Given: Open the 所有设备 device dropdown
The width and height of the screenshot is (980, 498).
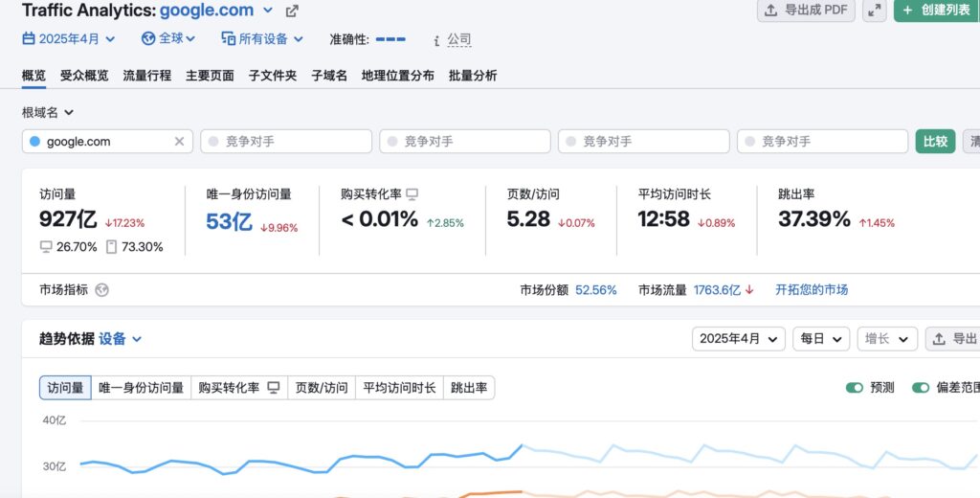Looking at the screenshot, I should coord(262,39).
